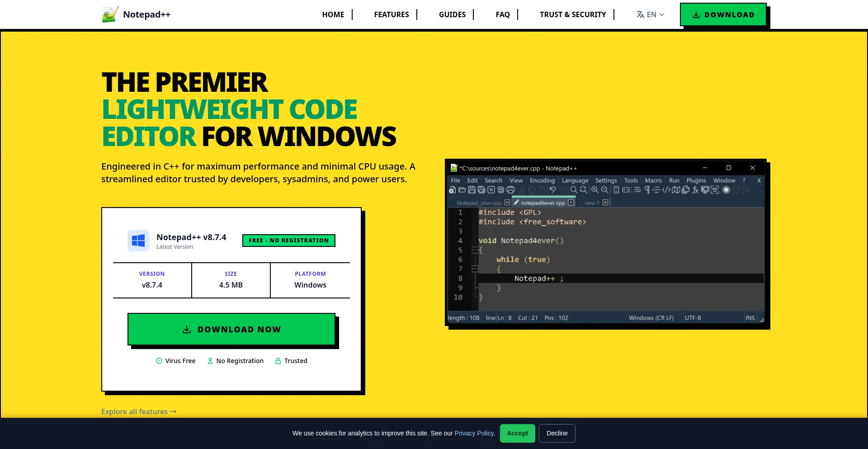Click the Synchronize Vertical Scrolling icon in editor toolbar
Screen dimensions: 868x449
click(616, 190)
